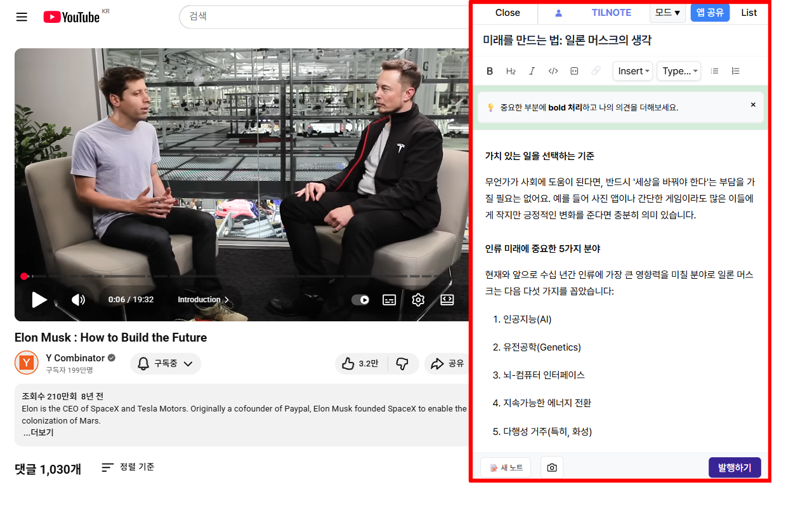This screenshot has height=508, width=812.
Task: Mute the video volume
Action: click(x=78, y=300)
